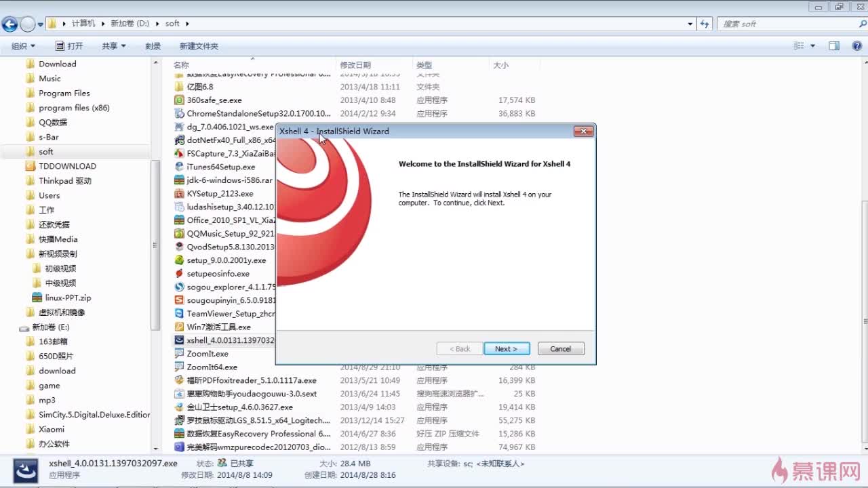Select the KYSetup_2123.exe icon

(179, 194)
